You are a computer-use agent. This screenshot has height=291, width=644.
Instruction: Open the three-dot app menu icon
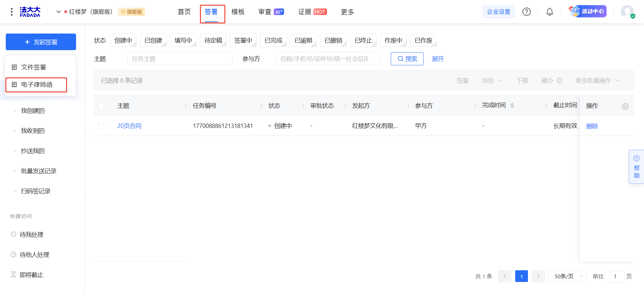pyautogui.click(x=12, y=12)
